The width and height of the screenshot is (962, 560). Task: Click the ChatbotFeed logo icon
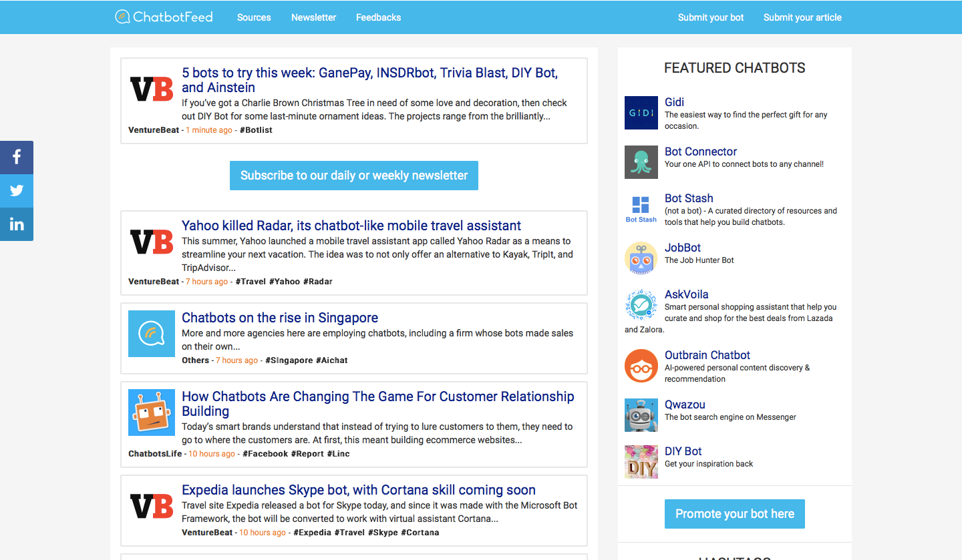click(124, 17)
